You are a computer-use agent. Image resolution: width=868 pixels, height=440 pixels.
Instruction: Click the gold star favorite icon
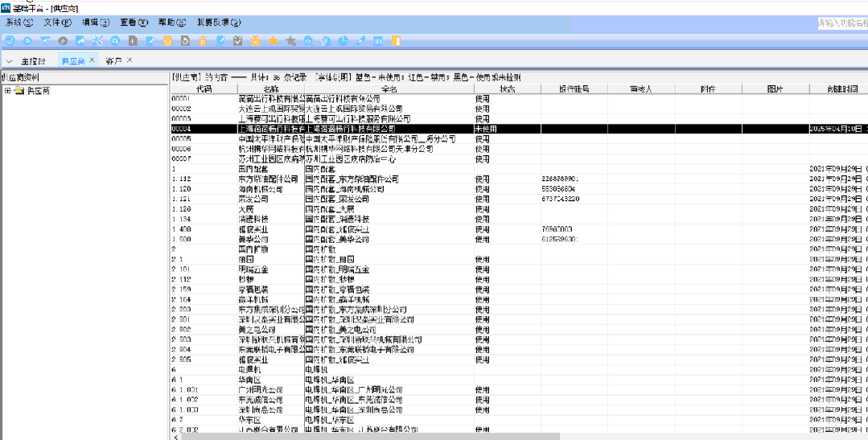(x=273, y=40)
